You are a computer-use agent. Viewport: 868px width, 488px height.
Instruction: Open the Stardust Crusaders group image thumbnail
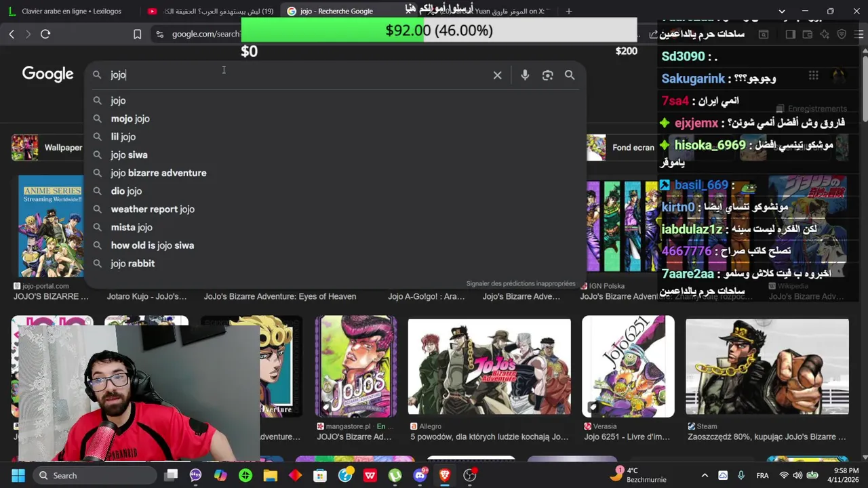(x=489, y=366)
